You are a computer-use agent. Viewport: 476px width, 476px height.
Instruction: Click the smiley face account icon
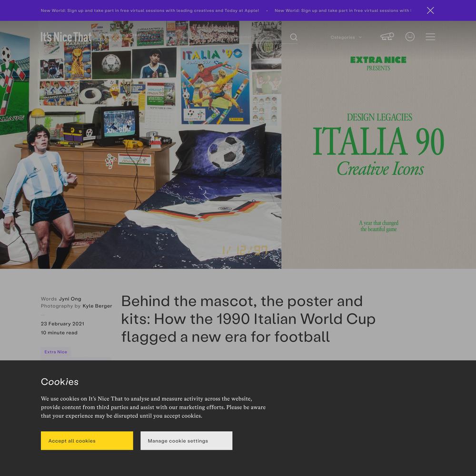pyautogui.click(x=410, y=37)
